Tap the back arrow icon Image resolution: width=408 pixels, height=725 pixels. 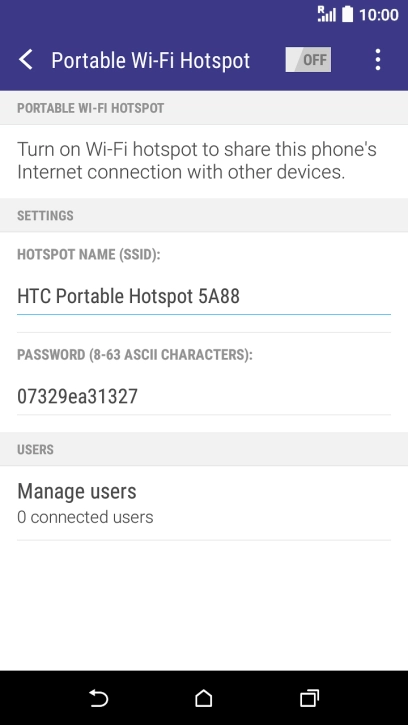[x=26, y=60]
